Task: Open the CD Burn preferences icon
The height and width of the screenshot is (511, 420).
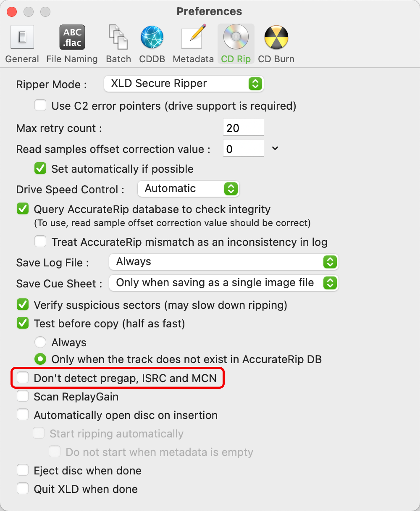Action: (x=276, y=37)
